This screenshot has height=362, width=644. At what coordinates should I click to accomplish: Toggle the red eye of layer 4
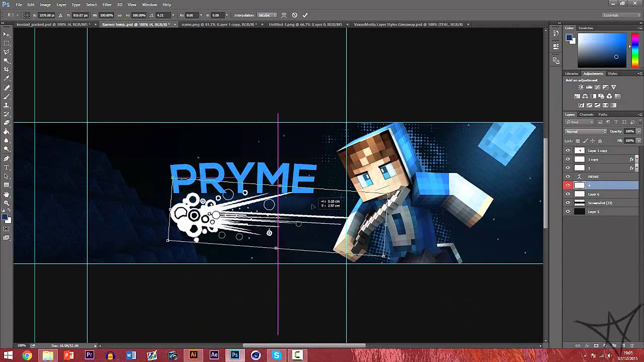point(568,186)
